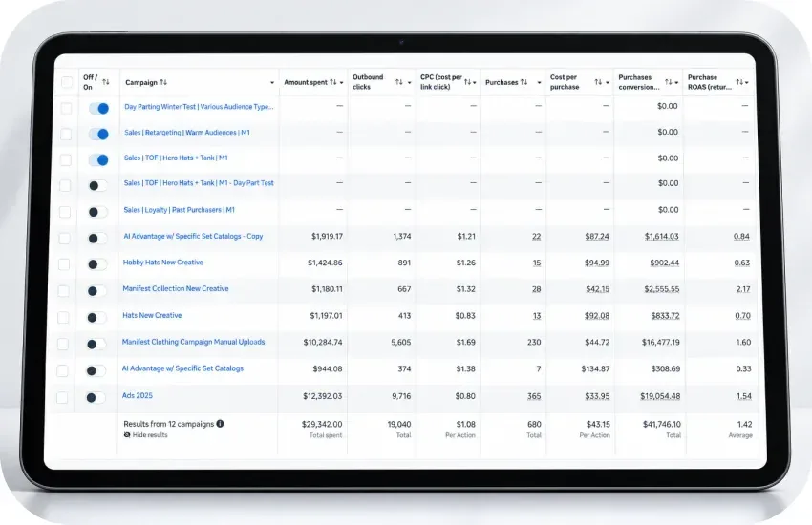
Task: Click the eye icon beside Hide results
Action: click(127, 435)
